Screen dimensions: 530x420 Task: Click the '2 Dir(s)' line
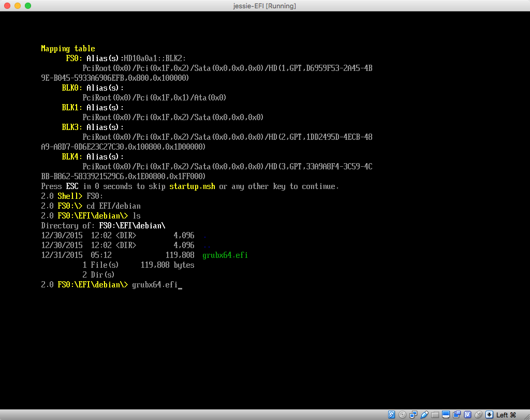click(x=98, y=275)
